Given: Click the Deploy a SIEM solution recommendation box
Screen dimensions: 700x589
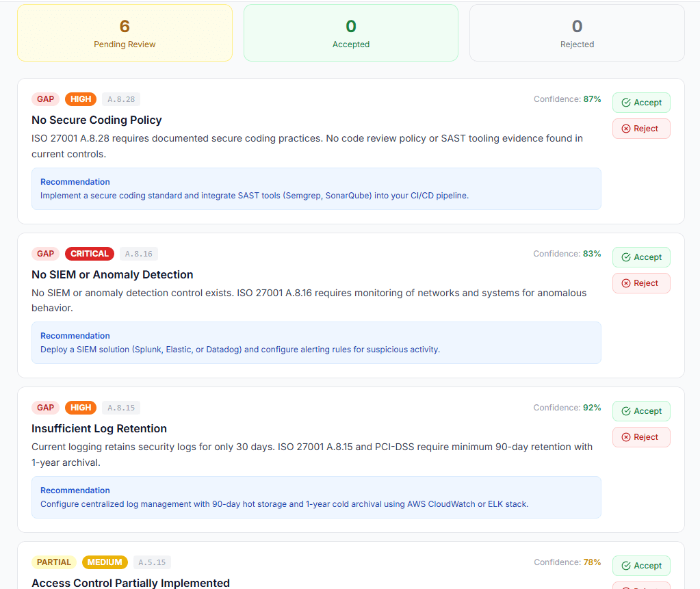Looking at the screenshot, I should (x=316, y=343).
